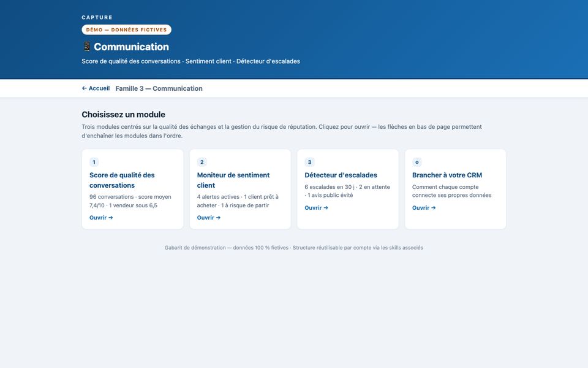Click Ouvrir under Brancher à votre CRM
588x368 pixels.
(424, 208)
